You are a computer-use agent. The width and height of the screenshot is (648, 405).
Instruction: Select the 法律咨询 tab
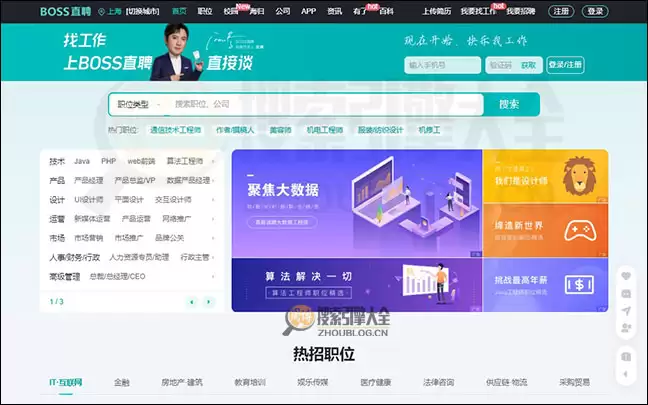[x=438, y=383]
